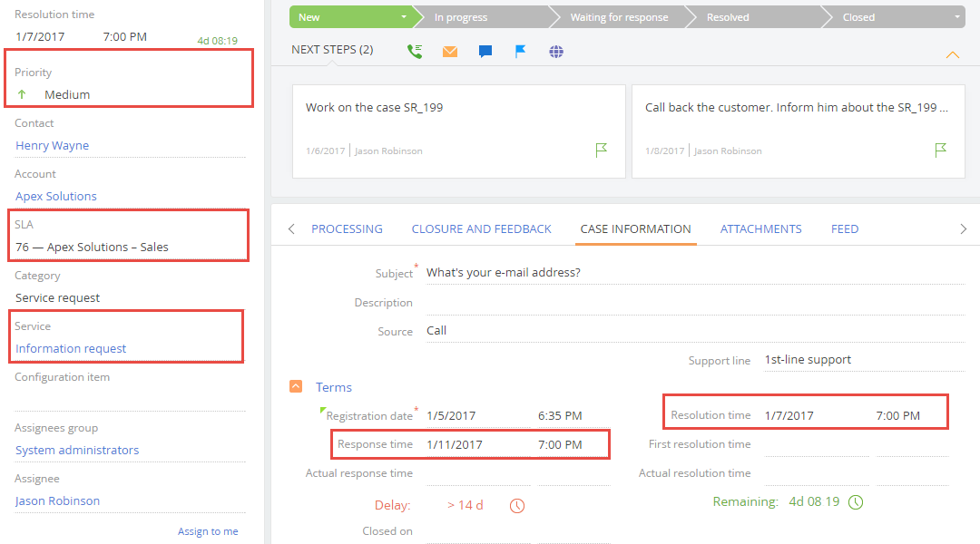Open the Processing tab
The height and width of the screenshot is (544, 980).
[347, 228]
